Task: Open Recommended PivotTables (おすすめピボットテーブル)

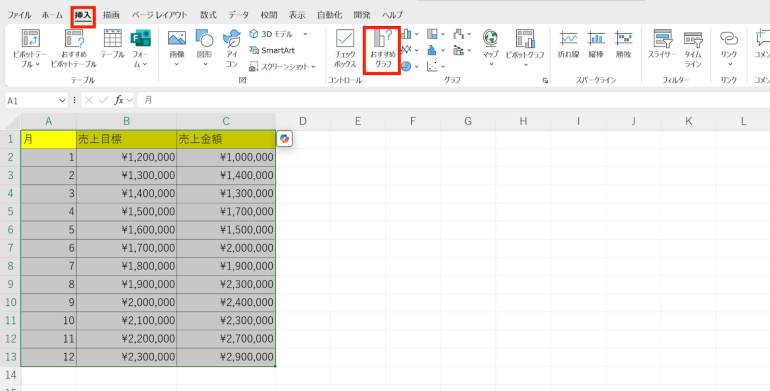Action: tap(74, 48)
